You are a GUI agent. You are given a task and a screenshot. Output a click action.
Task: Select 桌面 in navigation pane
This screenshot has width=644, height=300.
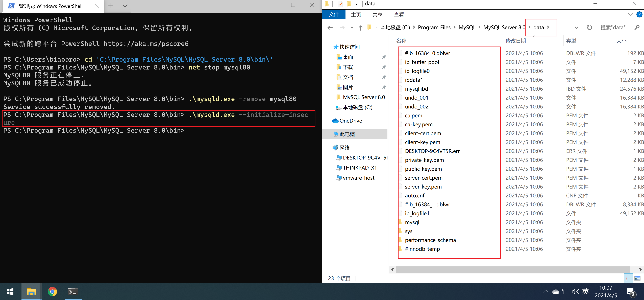click(x=348, y=57)
